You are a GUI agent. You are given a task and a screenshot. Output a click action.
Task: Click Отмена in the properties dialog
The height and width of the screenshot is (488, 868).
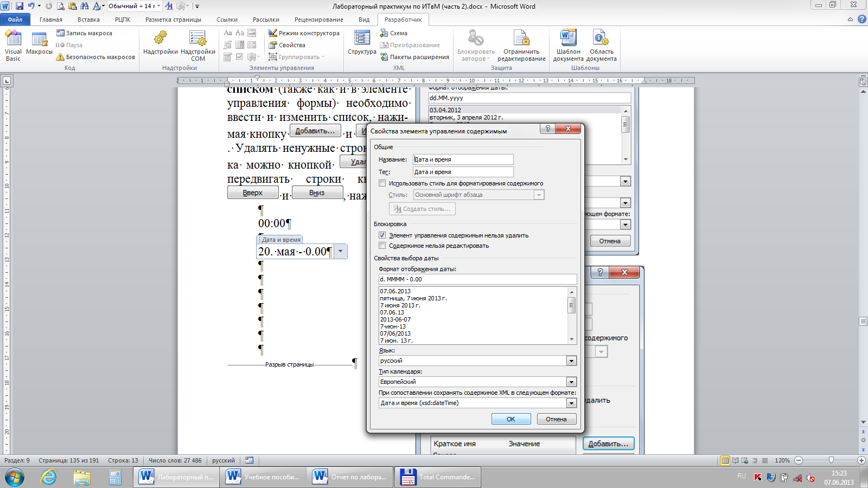click(x=556, y=419)
